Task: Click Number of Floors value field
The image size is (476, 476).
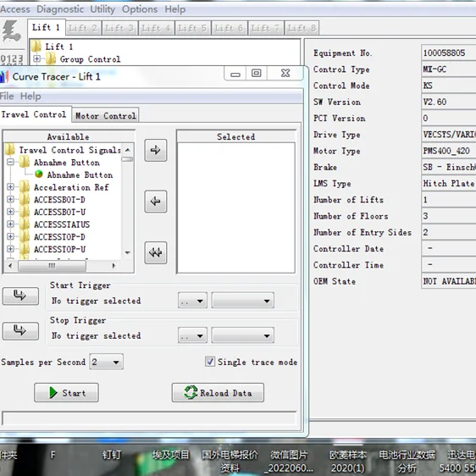Action: click(449, 216)
